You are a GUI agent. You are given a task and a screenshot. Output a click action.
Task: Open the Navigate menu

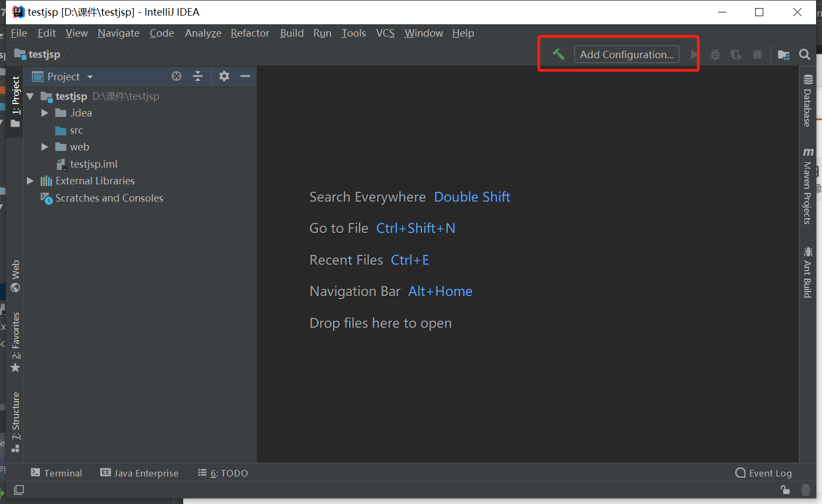119,33
